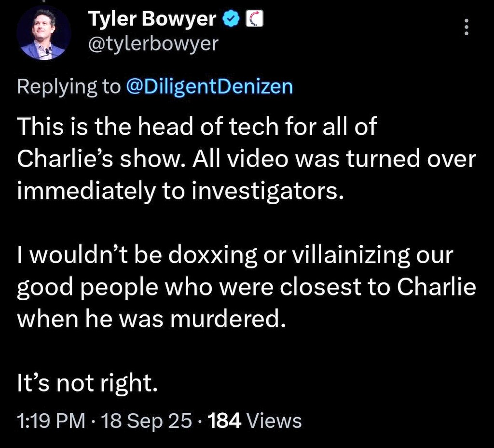This screenshot has width=494, height=448.
Task: Open the three-dot more options menu
Action: click(x=466, y=27)
